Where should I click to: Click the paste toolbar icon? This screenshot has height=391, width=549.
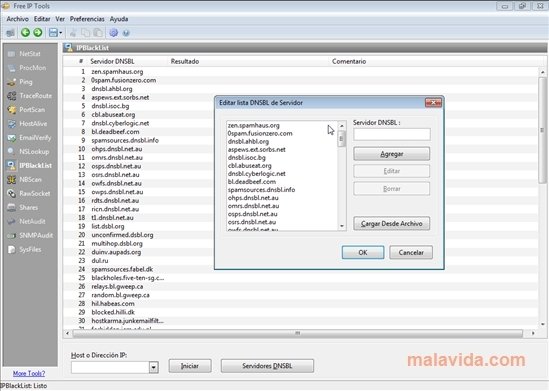pyautogui.click(x=98, y=33)
